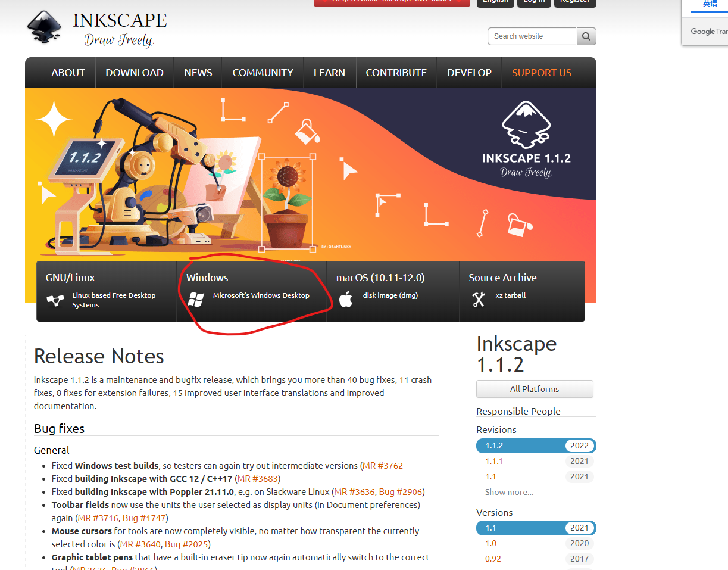Click the magnifier search button
This screenshot has width=728, height=570.
[x=586, y=36]
